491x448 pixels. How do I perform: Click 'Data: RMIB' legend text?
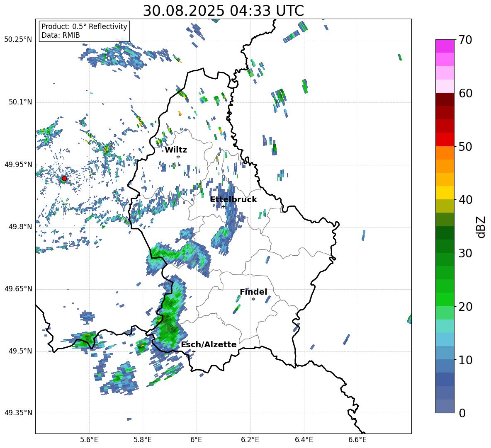[61, 35]
